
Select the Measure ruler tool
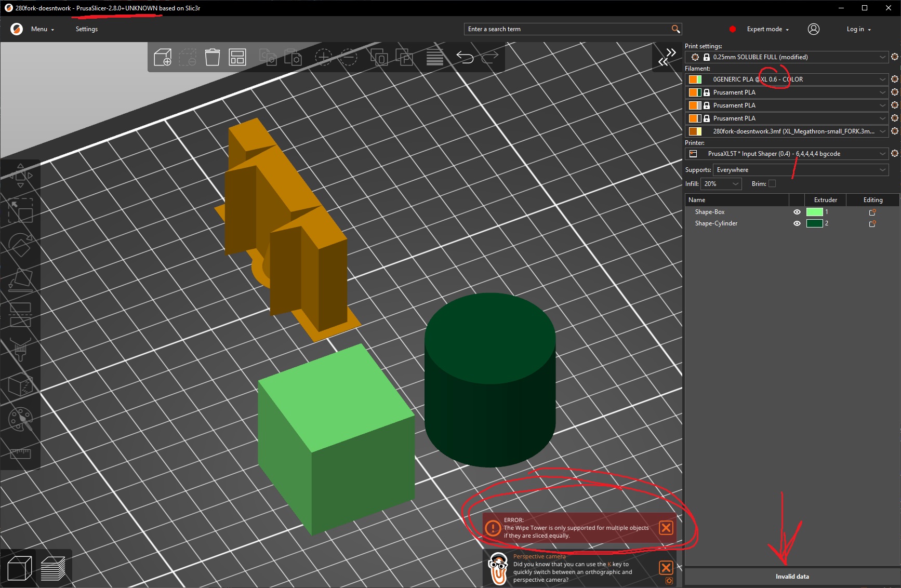pyautogui.click(x=20, y=453)
